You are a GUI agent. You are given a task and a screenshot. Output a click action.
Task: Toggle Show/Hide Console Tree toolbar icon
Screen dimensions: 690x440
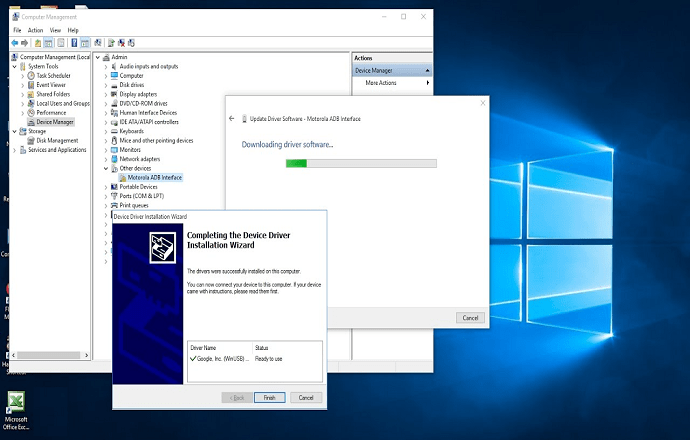[48, 43]
